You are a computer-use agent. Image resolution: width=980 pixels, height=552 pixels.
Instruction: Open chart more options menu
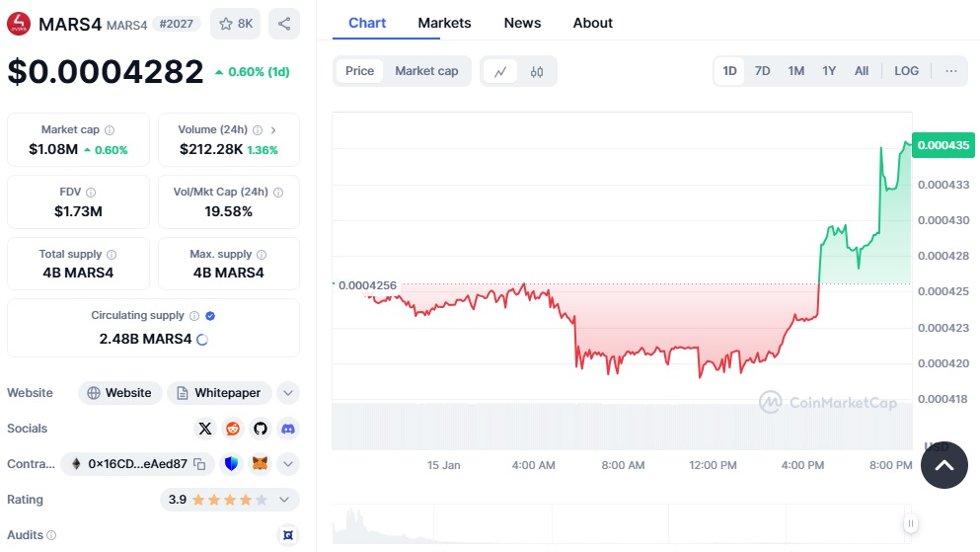(950, 71)
